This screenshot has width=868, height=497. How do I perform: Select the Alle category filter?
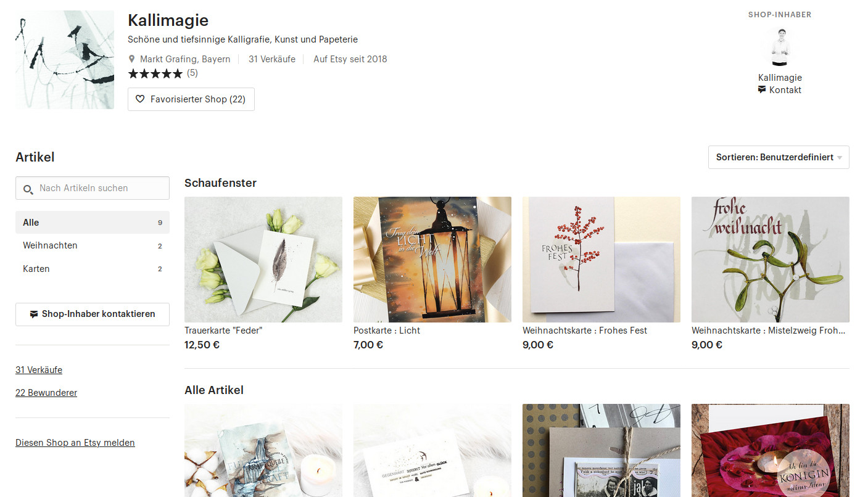93,223
